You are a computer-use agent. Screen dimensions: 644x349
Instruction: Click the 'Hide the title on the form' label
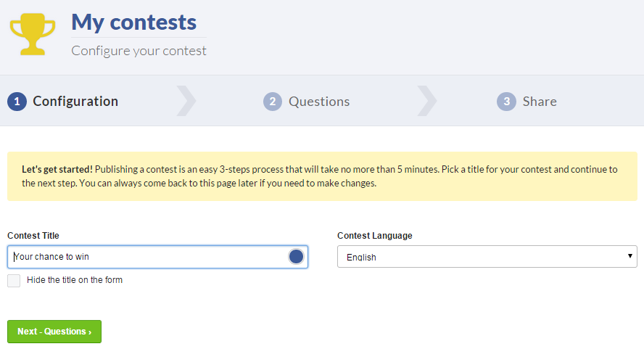tap(75, 280)
